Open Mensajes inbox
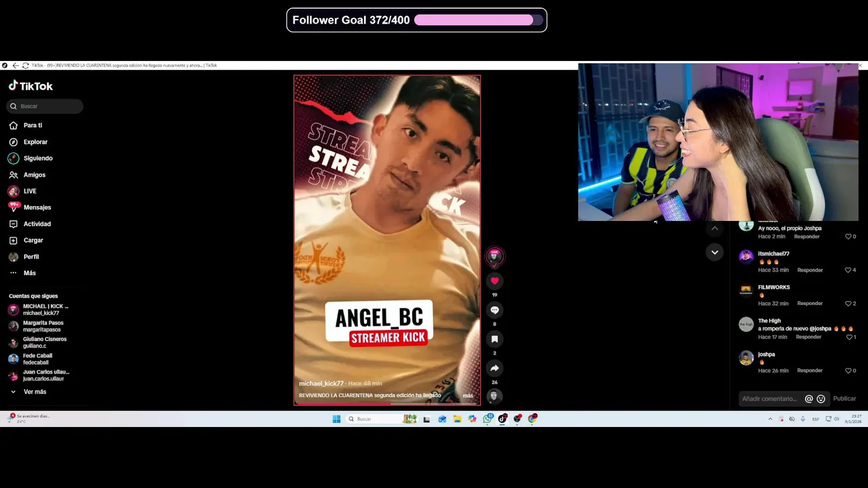The image size is (868, 488). point(30,207)
